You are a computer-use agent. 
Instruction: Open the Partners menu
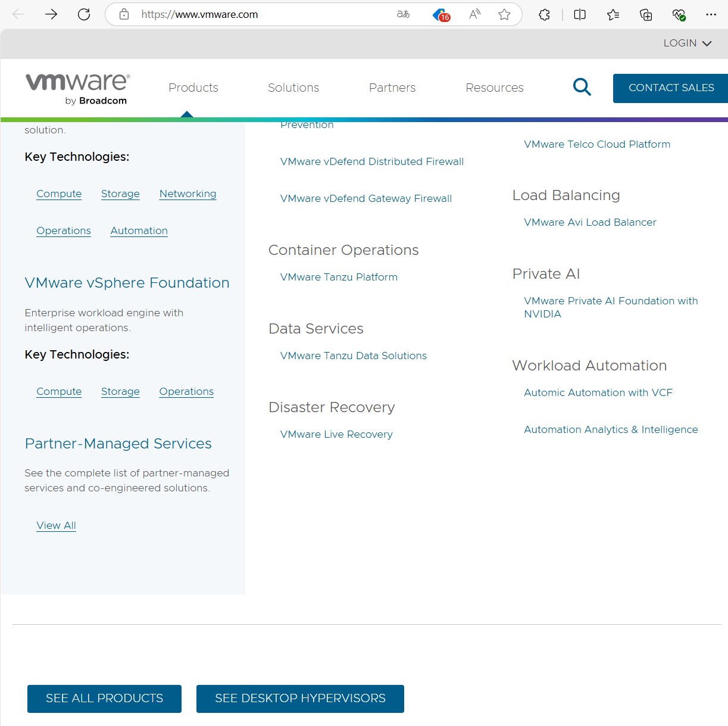pos(392,88)
